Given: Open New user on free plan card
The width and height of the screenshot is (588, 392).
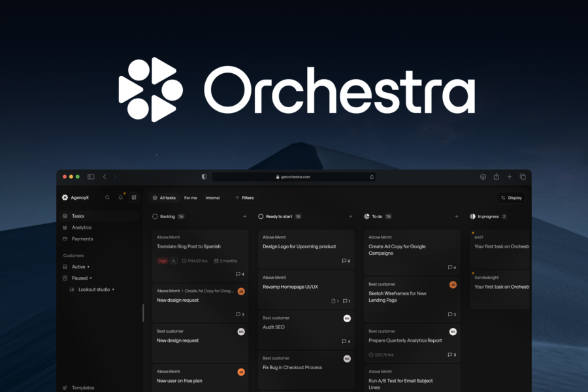Looking at the screenshot, I should pyautogui.click(x=201, y=378).
